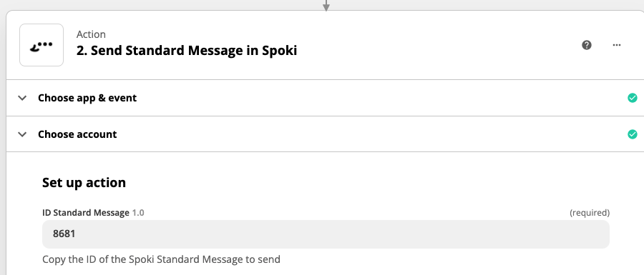The image size is (644, 275).
Task: Expand the Choose app & event chevron
Action: (x=23, y=98)
